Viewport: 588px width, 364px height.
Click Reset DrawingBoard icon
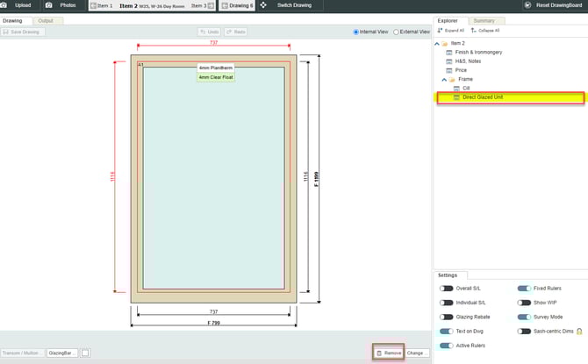(x=527, y=5)
